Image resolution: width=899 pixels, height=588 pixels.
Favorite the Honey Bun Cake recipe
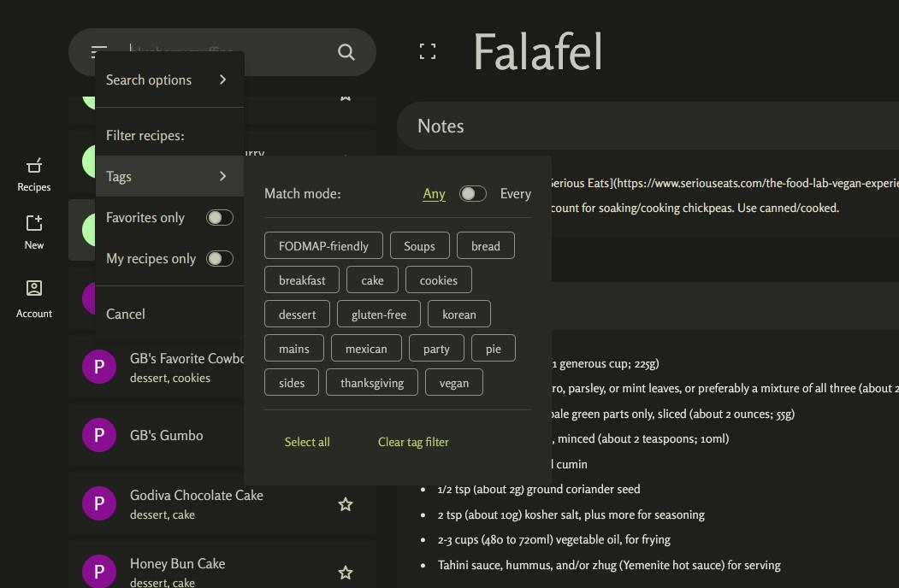click(346, 573)
